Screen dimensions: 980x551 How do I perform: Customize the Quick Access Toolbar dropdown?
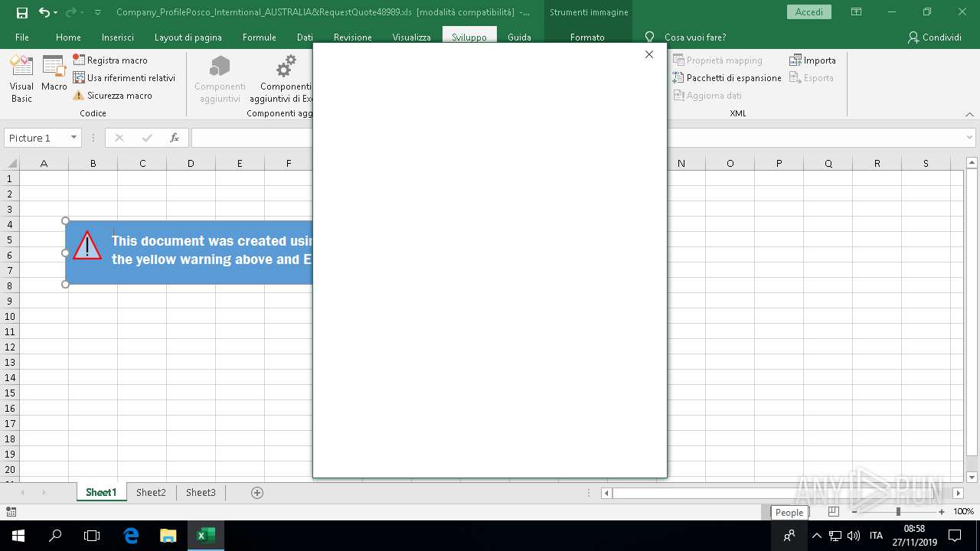[97, 12]
